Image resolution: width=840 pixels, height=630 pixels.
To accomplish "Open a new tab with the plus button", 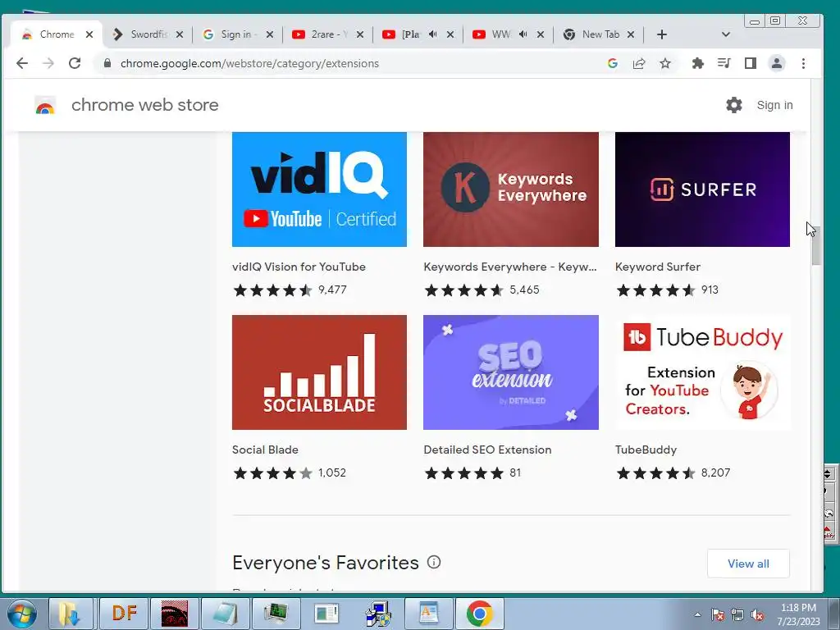I will coord(662,34).
